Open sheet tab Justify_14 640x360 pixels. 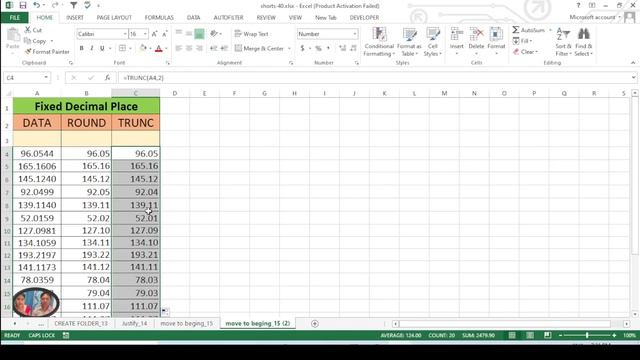(x=134, y=323)
